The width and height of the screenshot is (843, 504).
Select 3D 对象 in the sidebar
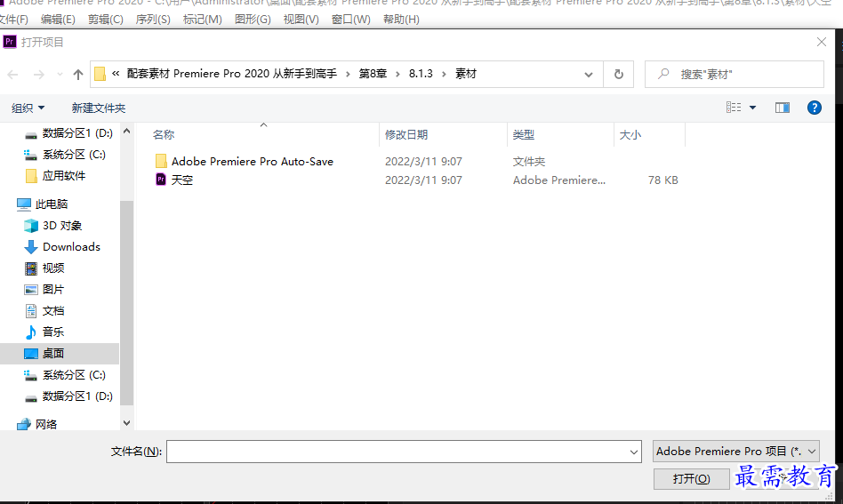[x=62, y=226]
